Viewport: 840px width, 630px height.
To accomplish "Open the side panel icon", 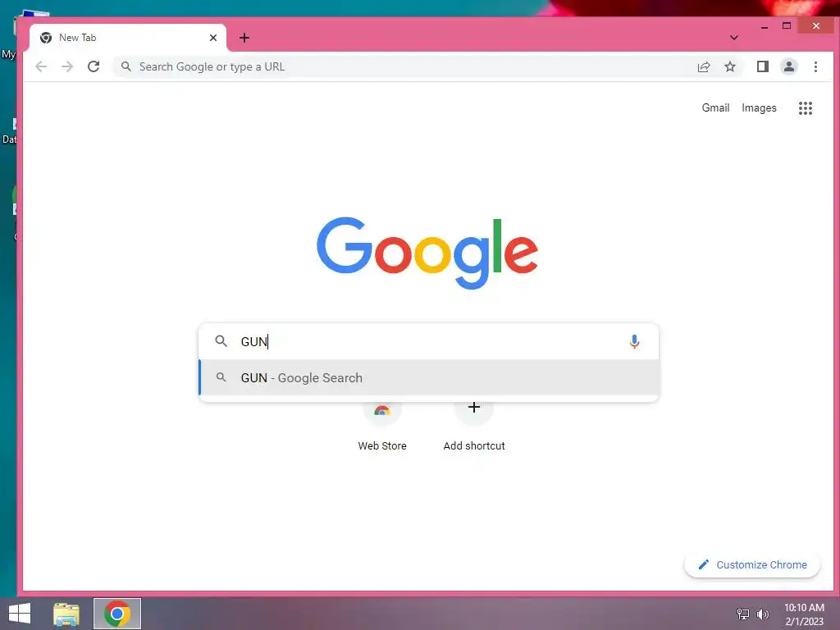I will coord(762,66).
